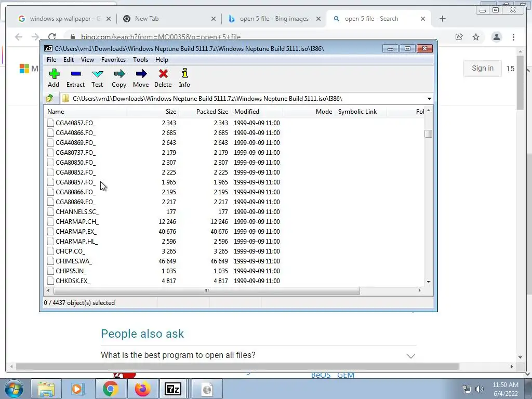Select file CHIMES.WA_
Screen dimensions: 532x399
74,261
